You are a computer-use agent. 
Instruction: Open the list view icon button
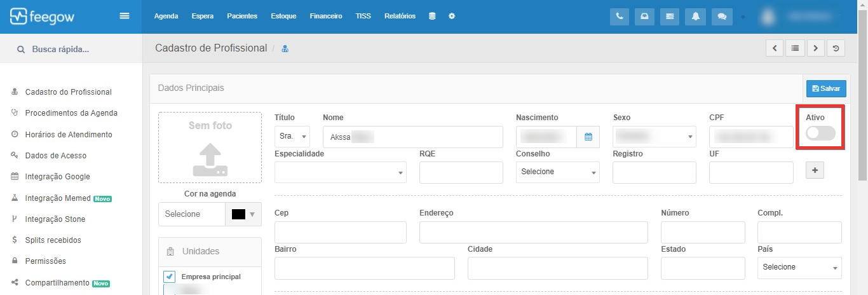point(795,48)
